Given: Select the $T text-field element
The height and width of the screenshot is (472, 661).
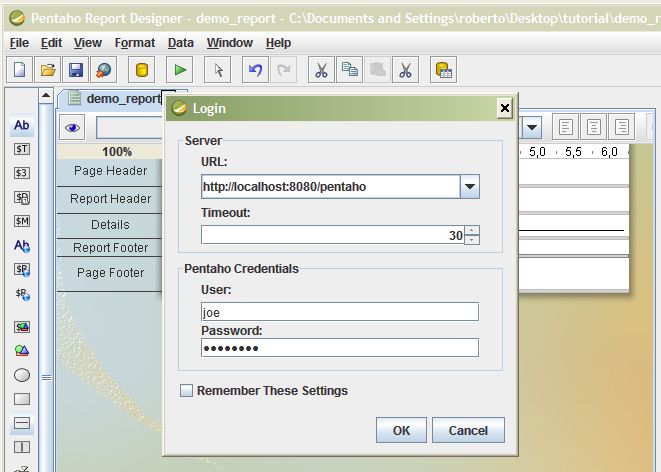Looking at the screenshot, I should pos(21,149).
